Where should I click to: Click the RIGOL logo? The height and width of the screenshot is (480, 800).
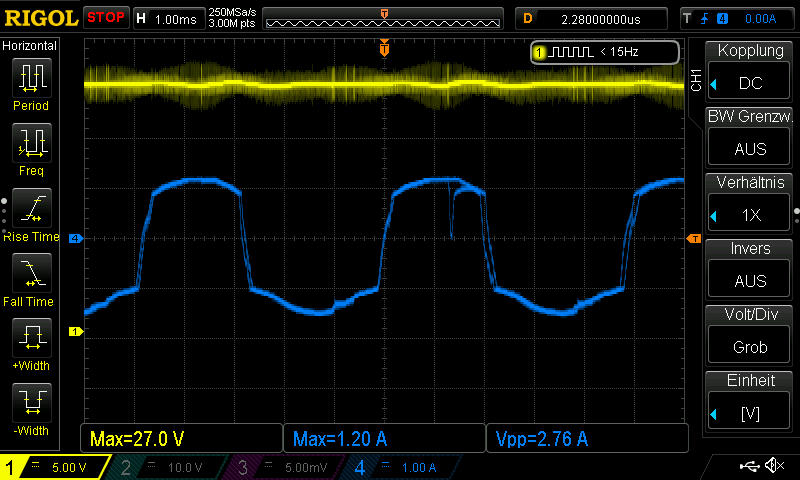click(x=41, y=18)
